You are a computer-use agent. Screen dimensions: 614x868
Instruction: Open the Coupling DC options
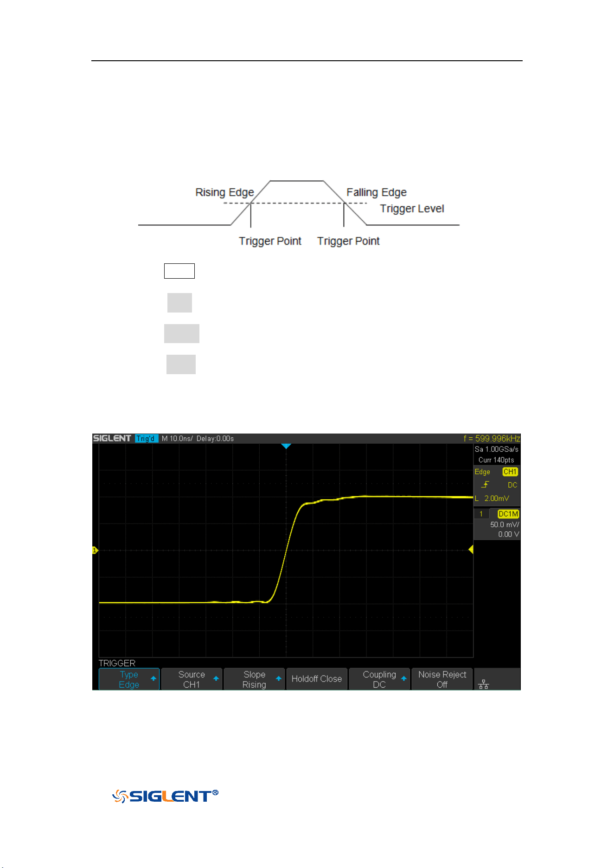click(x=379, y=679)
